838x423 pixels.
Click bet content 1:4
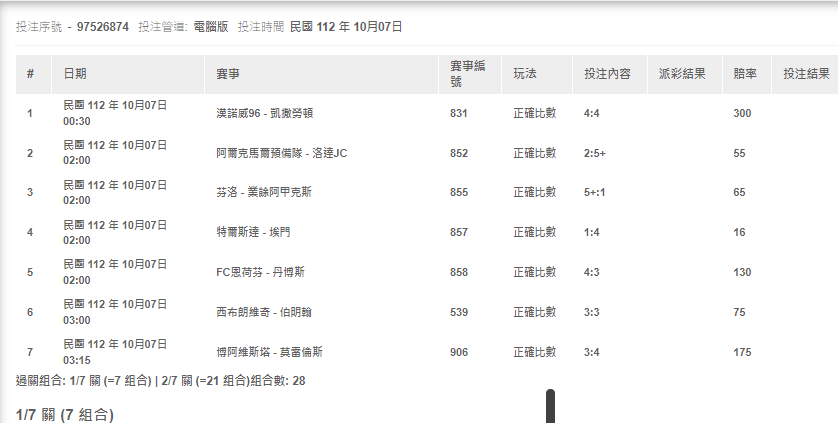pyautogui.click(x=592, y=232)
